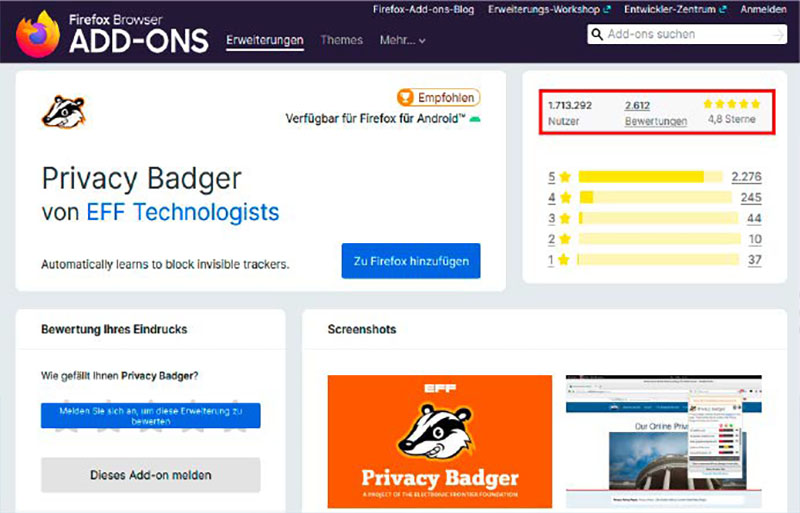Screen dimensions: 800x513
Task: Click the number 4 rating label
Action: click(552, 198)
